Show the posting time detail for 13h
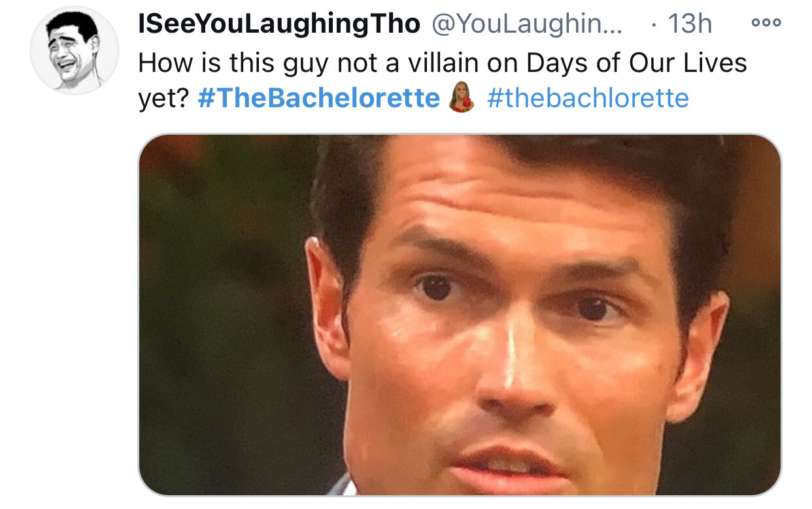Image resolution: width=812 pixels, height=509 pixels. (690, 25)
